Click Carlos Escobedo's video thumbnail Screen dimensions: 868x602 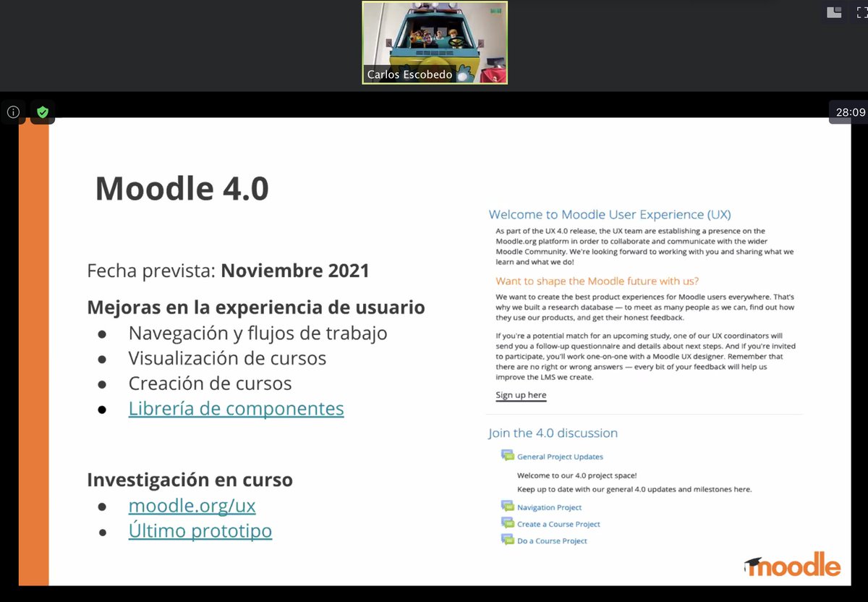pyautogui.click(x=434, y=42)
